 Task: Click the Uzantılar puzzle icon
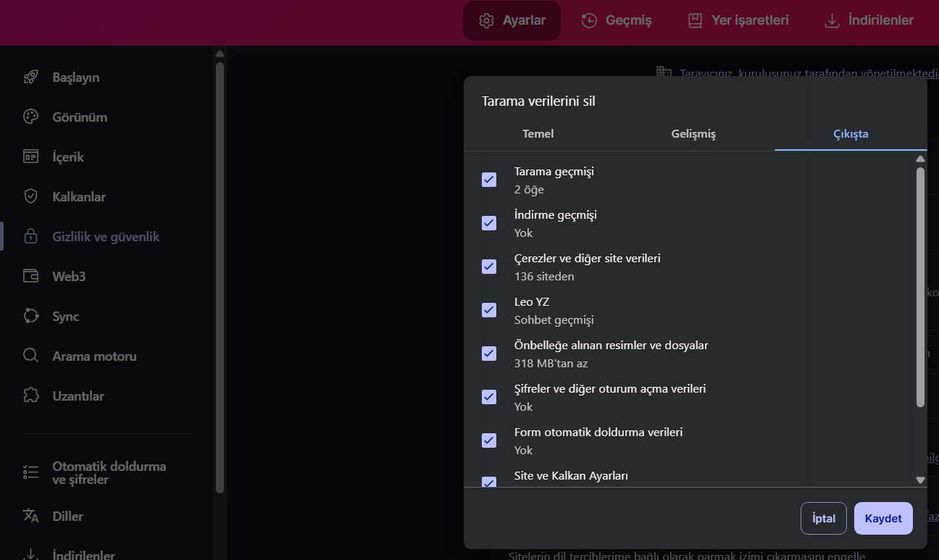click(30, 396)
